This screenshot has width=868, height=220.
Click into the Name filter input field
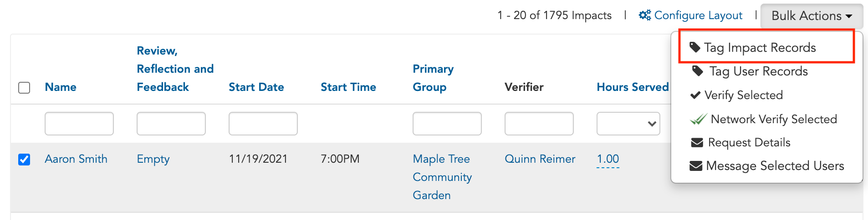(x=79, y=124)
